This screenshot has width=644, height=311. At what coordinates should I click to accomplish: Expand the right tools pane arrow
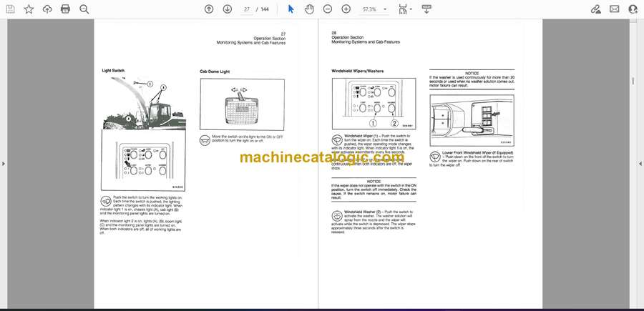pos(640,164)
